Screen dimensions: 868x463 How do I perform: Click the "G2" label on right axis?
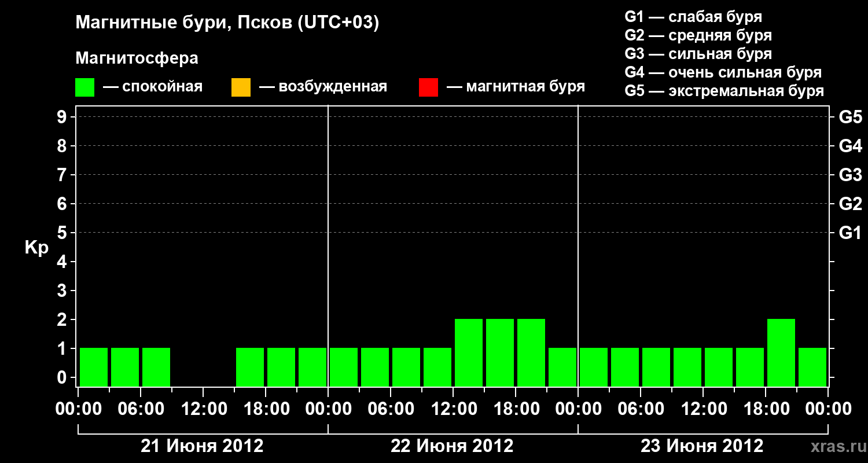point(851,204)
